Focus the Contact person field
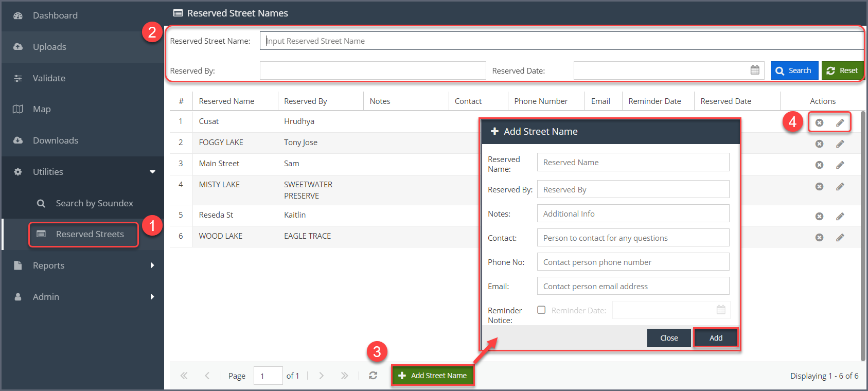The image size is (868, 391). 633,238
